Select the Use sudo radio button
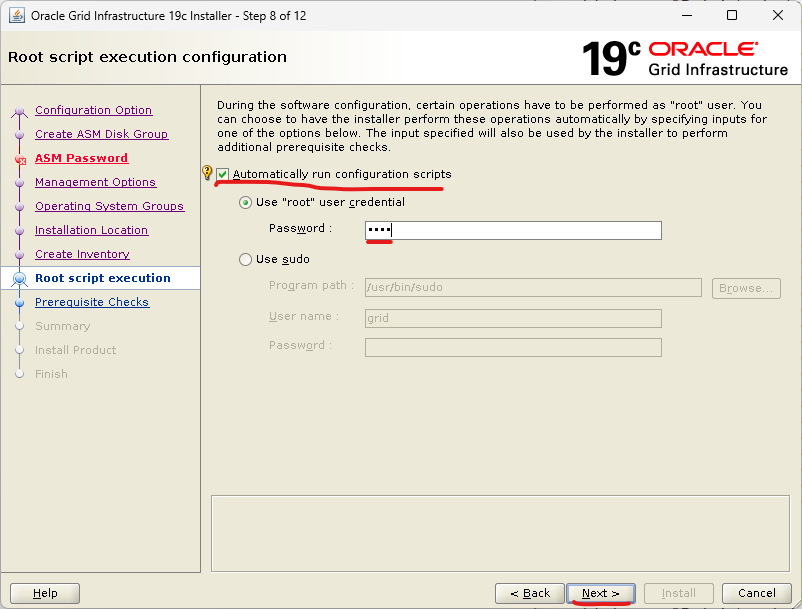 246,259
